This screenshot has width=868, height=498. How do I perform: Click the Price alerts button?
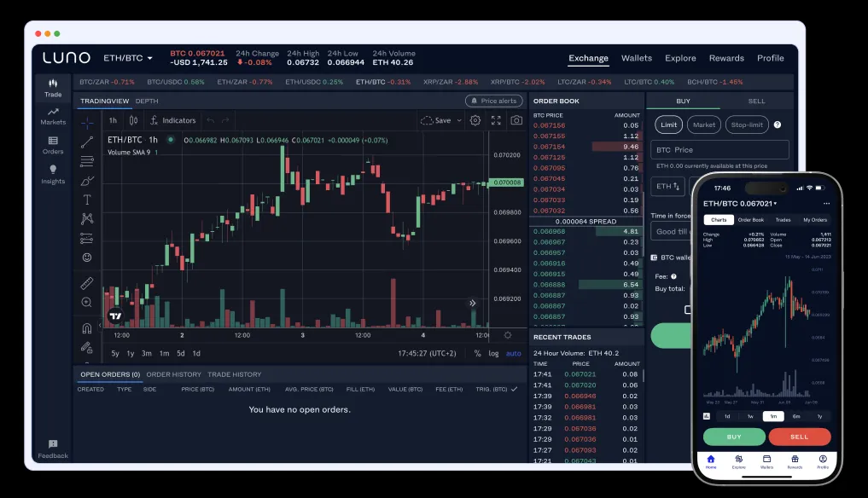[493, 100]
